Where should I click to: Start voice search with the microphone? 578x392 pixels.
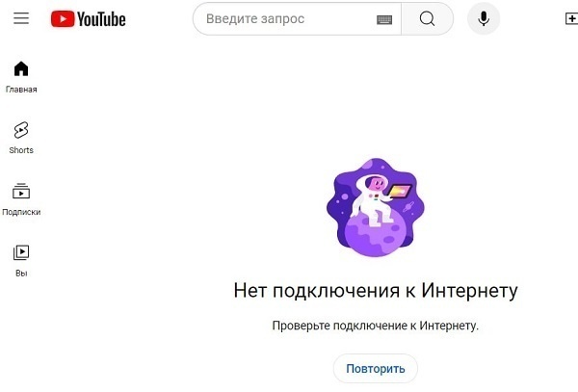[x=484, y=18]
